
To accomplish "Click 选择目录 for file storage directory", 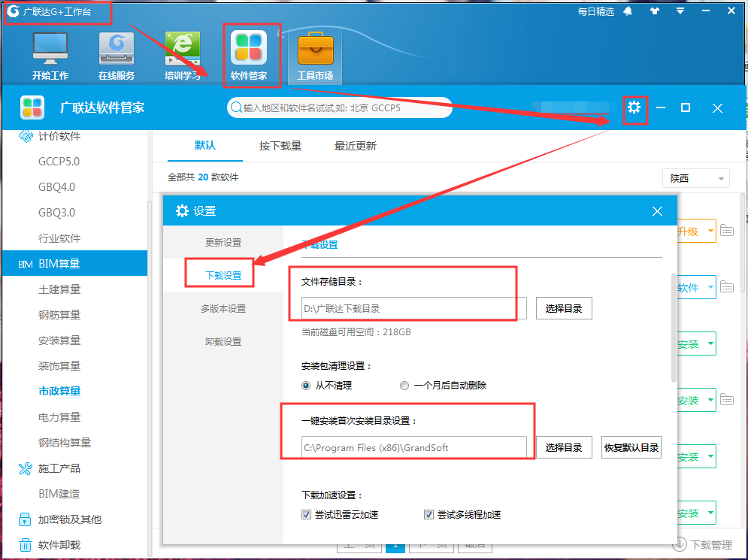I will [564, 309].
